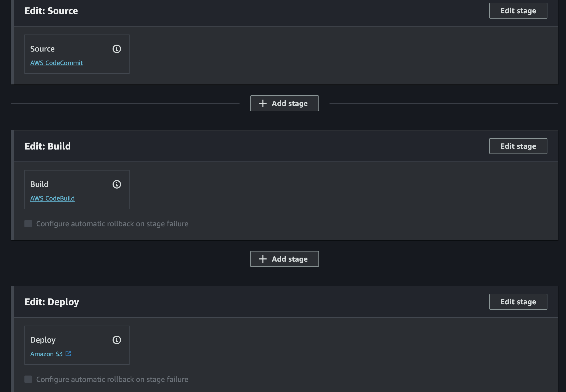Click the Edit: Deploy stage heading
Image resolution: width=566 pixels, height=392 pixels.
pos(52,302)
